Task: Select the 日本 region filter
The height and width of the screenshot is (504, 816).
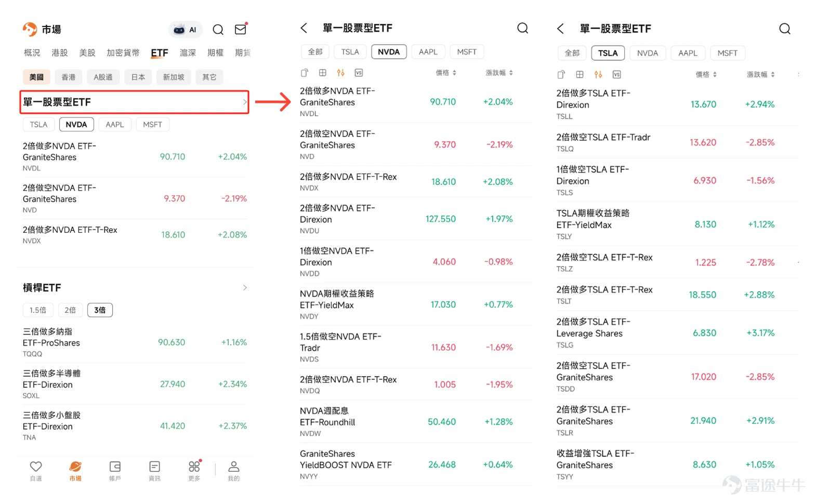Action: click(138, 77)
